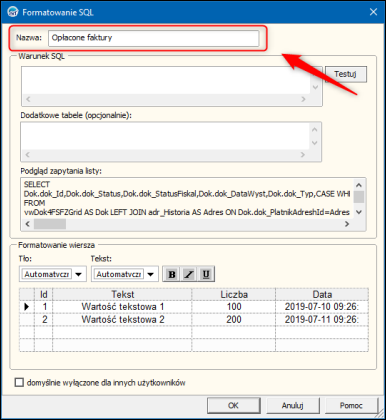
Task: Click the vertical scrollbar thumb of query preview
Action: [359, 196]
